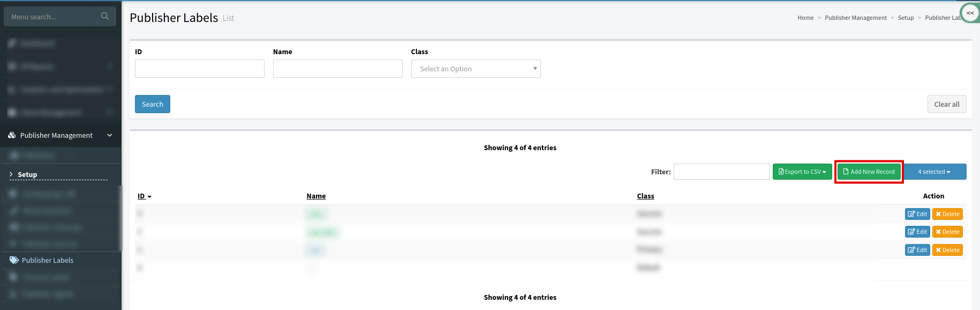980x310 pixels.
Task: Open the 4 selected columns dropdown
Action: 934,172
